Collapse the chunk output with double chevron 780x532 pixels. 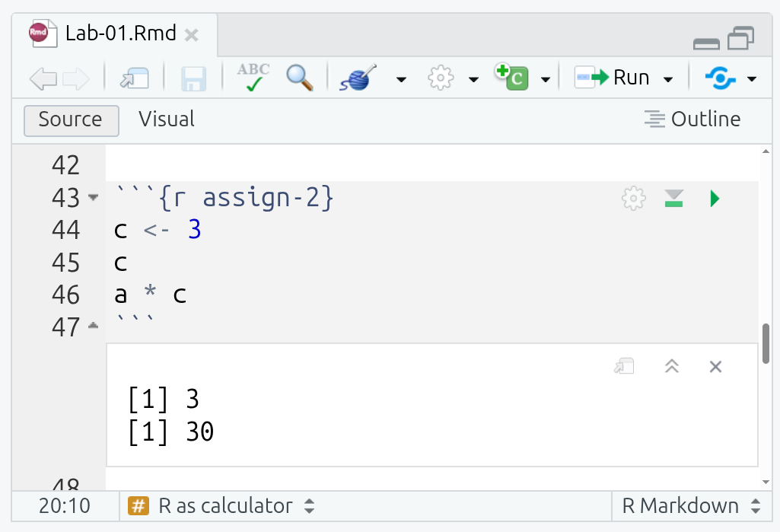point(671,367)
